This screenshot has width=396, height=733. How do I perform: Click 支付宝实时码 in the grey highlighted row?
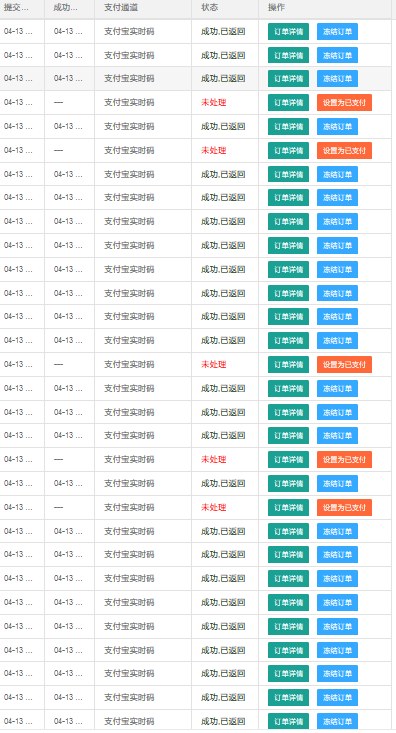click(129, 79)
